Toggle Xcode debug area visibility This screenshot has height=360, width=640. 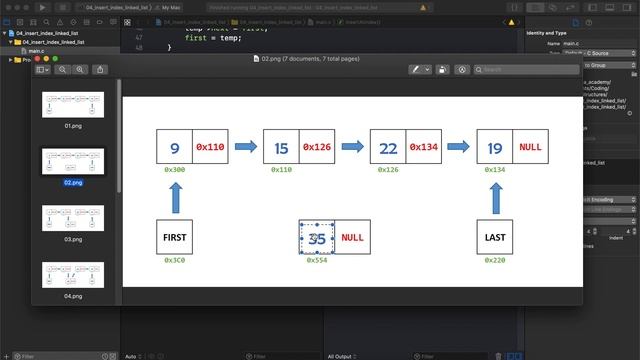[609, 7]
